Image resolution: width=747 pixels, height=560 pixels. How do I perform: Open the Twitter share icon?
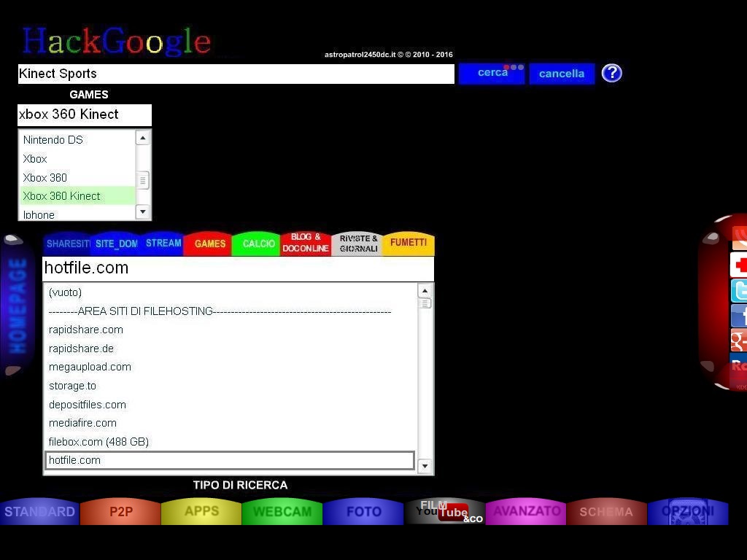[739, 290]
